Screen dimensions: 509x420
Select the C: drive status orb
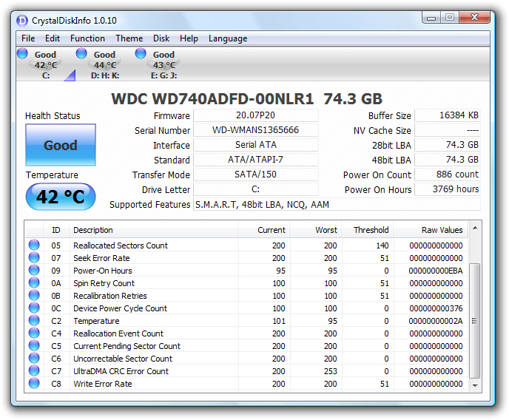pos(22,53)
